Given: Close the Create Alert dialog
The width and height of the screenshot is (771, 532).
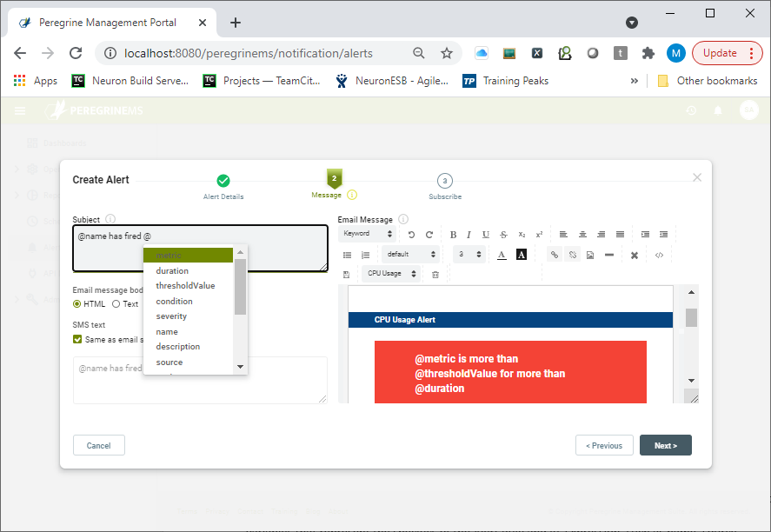Looking at the screenshot, I should (697, 177).
